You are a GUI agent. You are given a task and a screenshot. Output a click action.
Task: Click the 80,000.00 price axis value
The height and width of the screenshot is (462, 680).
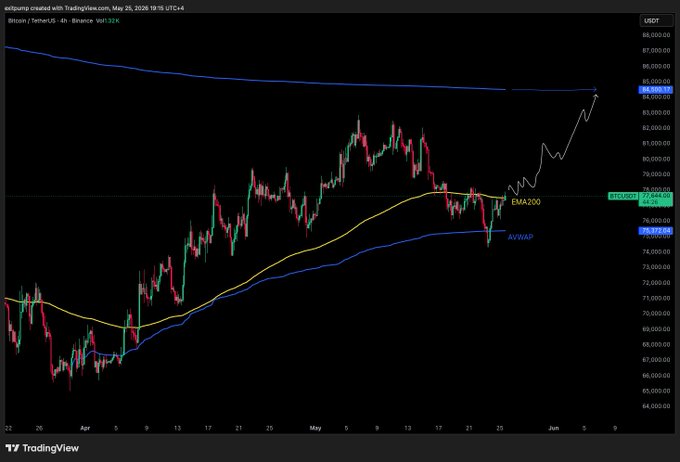pyautogui.click(x=656, y=159)
